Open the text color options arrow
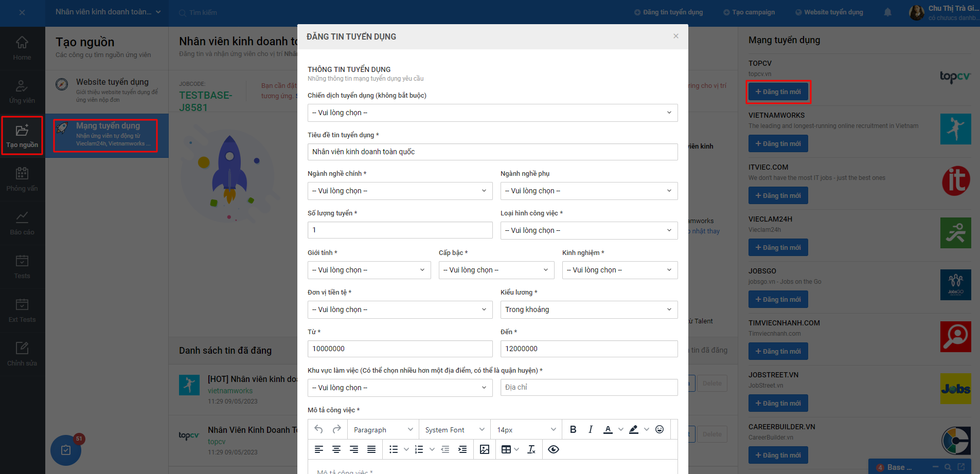The image size is (980, 474). click(621, 429)
